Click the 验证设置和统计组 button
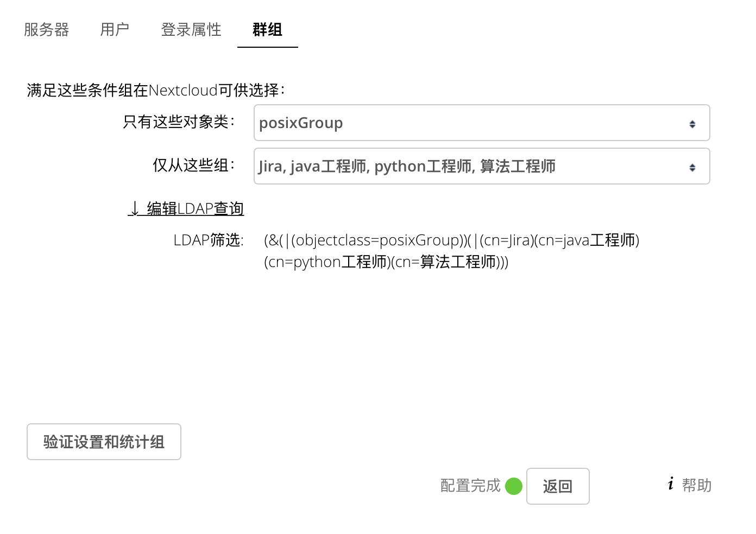Screen dimensions: 756x534 [x=104, y=442]
